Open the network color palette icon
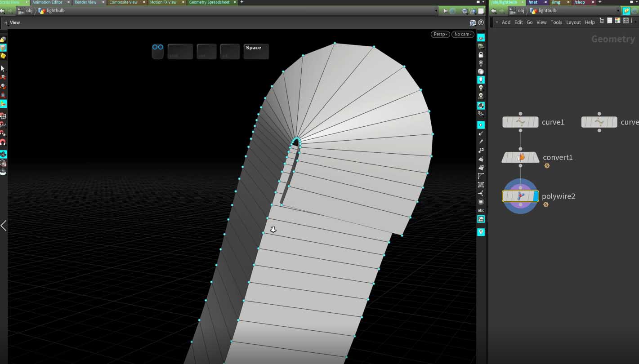The image size is (639, 364). coord(617,21)
